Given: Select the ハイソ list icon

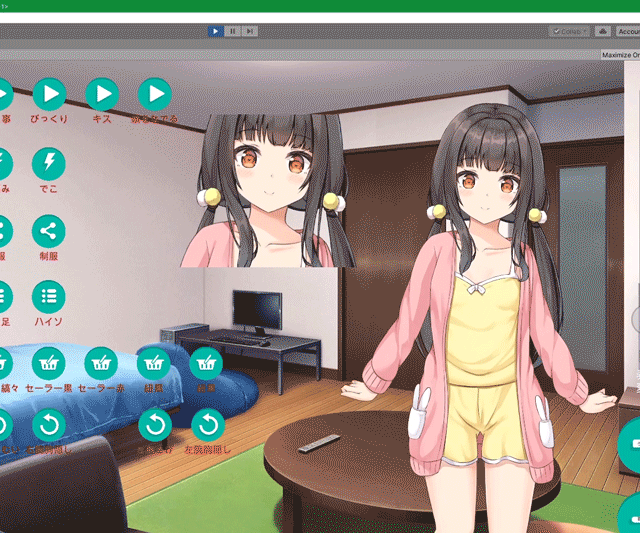Looking at the screenshot, I should tap(49, 297).
